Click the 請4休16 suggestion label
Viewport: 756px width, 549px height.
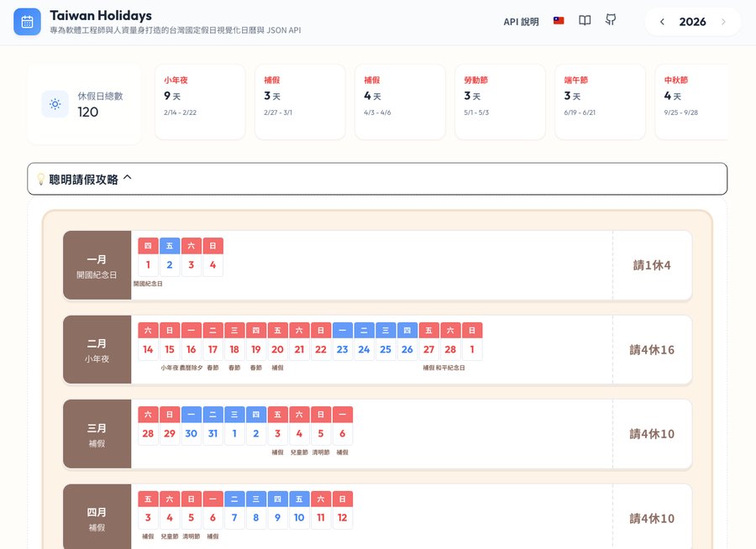point(652,348)
